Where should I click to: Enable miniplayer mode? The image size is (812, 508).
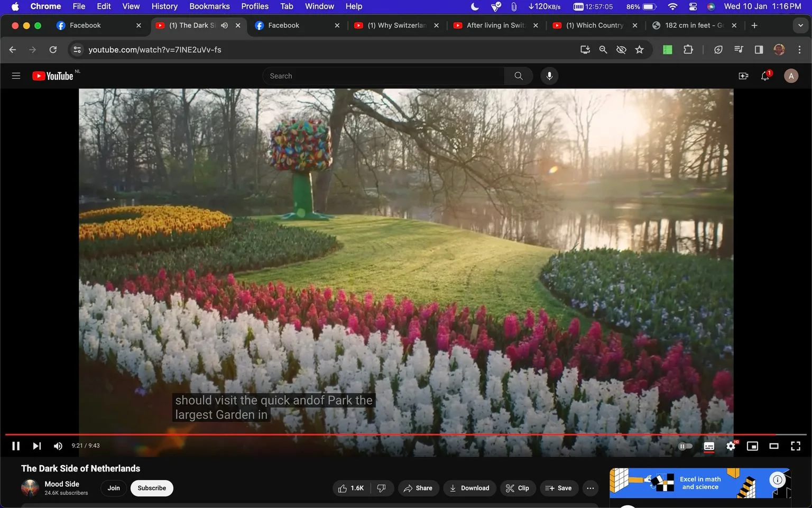point(752,446)
